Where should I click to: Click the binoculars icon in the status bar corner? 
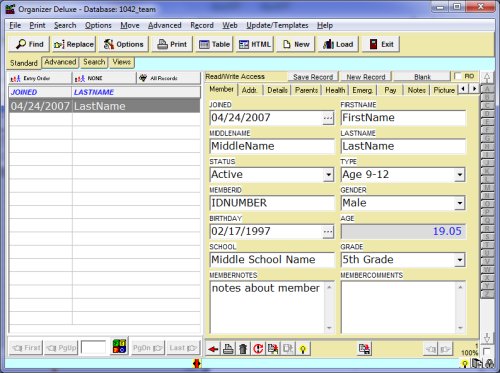[x=490, y=364]
